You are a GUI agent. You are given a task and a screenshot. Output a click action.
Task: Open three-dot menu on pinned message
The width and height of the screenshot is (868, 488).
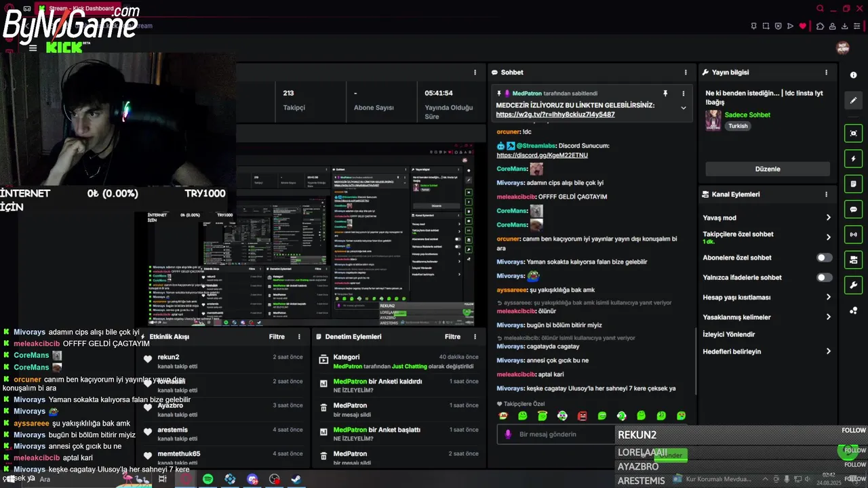[684, 93]
